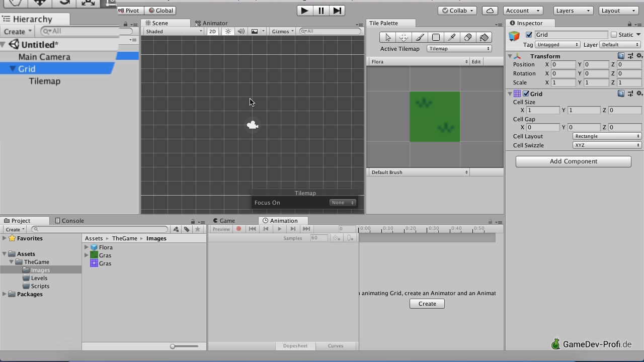644x362 pixels.
Task: Activate the tile eraser tool
Action: click(468, 37)
